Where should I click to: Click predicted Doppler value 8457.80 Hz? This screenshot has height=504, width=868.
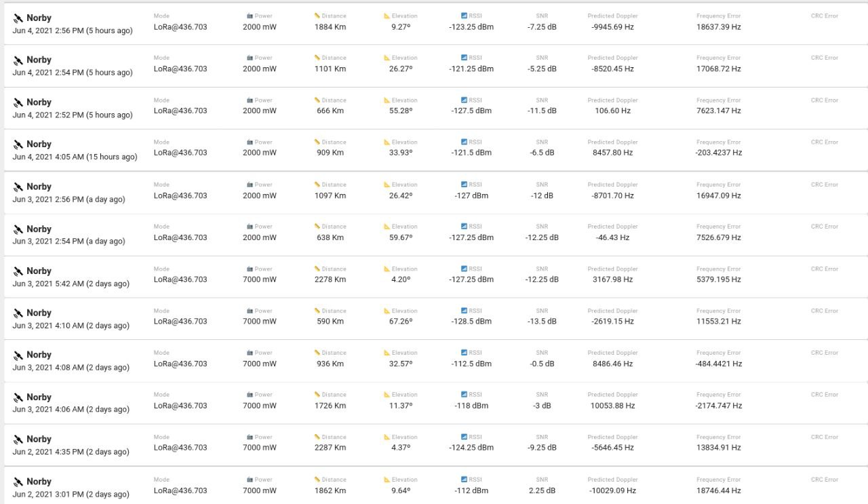612,153
